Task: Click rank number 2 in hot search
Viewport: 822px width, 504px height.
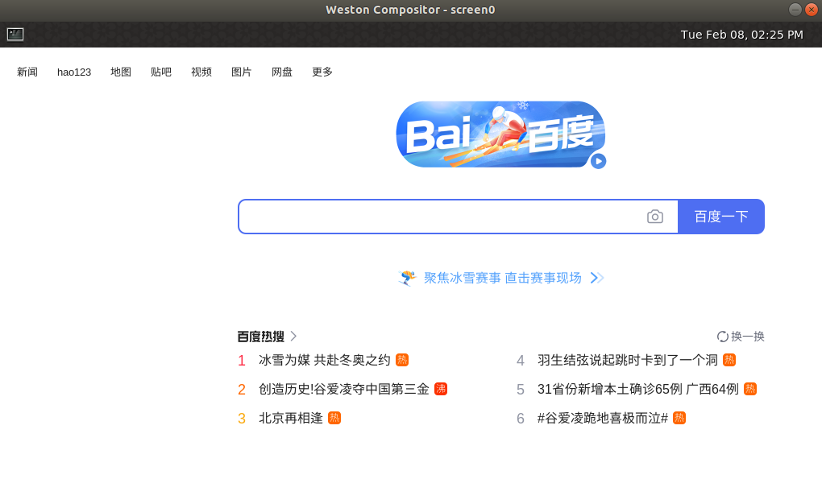Action: point(242,389)
